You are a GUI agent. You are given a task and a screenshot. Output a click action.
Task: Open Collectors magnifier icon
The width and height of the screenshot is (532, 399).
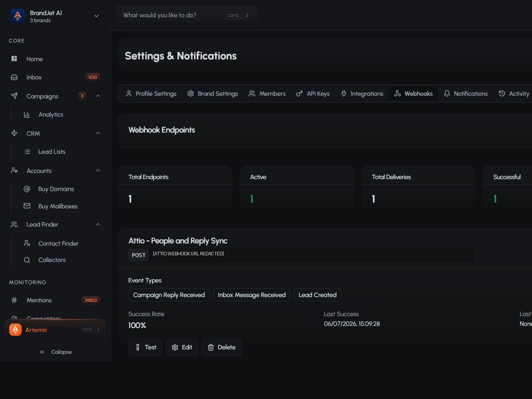(x=27, y=260)
